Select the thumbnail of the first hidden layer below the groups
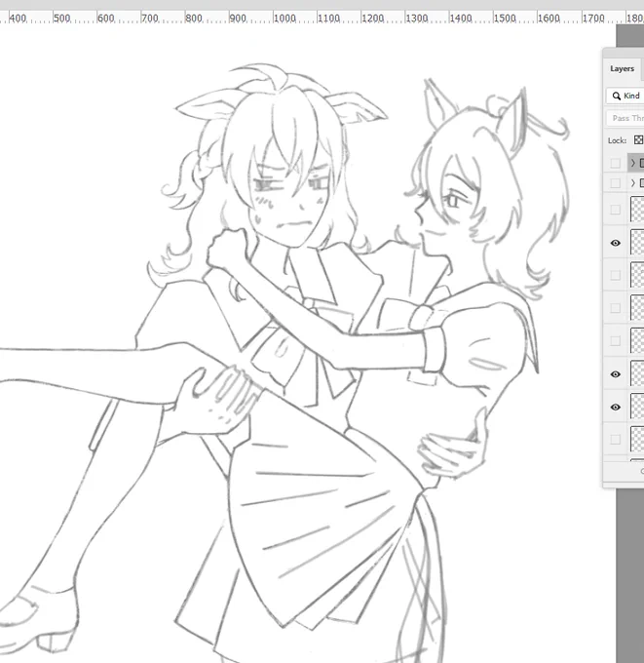The image size is (644, 663). 637,210
